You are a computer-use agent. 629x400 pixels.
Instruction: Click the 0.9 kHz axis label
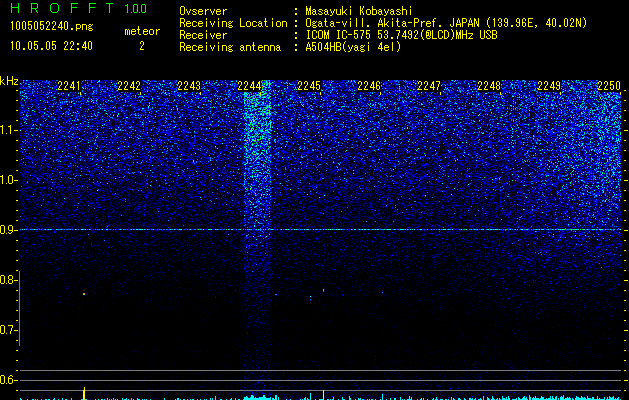(8, 230)
